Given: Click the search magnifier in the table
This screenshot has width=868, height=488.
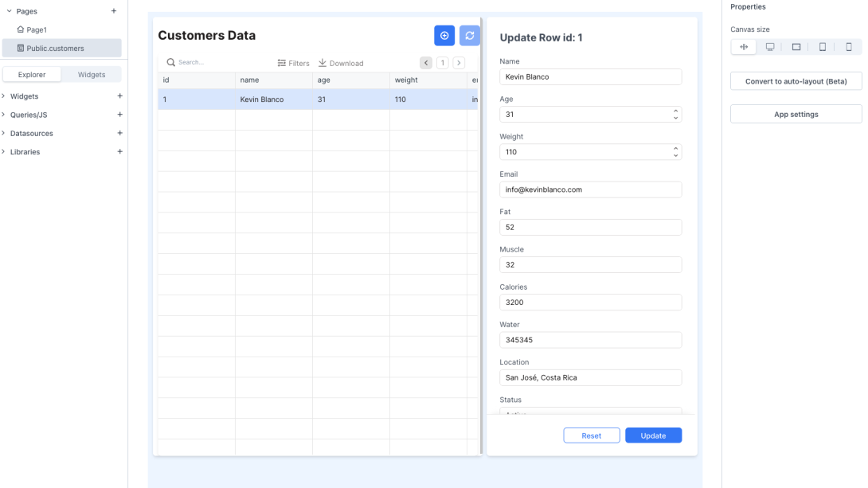Looking at the screenshot, I should 170,61.
